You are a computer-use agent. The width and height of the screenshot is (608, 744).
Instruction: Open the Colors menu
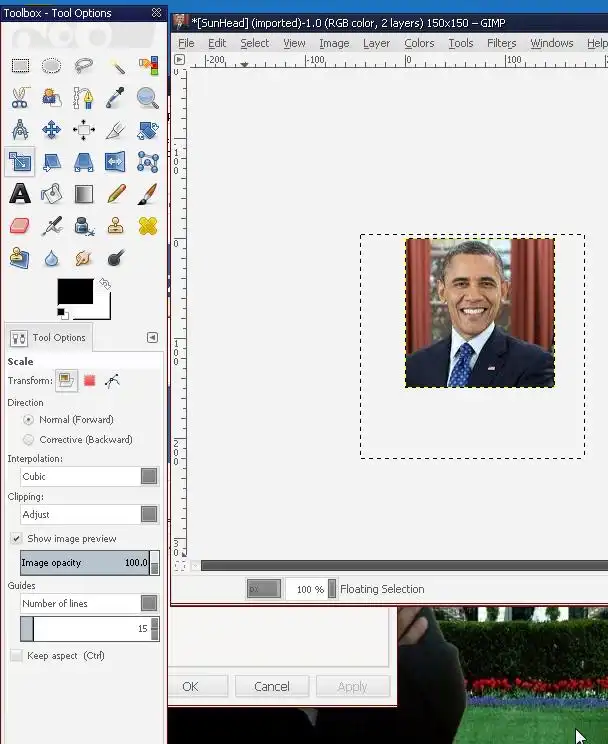click(419, 43)
